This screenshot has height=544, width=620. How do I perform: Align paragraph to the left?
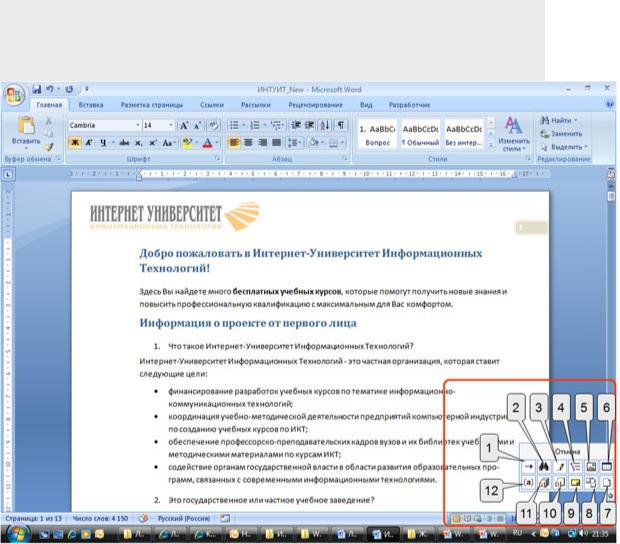pos(234,142)
